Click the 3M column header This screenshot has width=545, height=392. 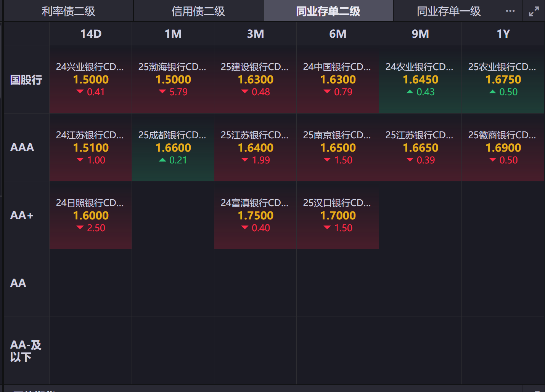click(x=256, y=34)
